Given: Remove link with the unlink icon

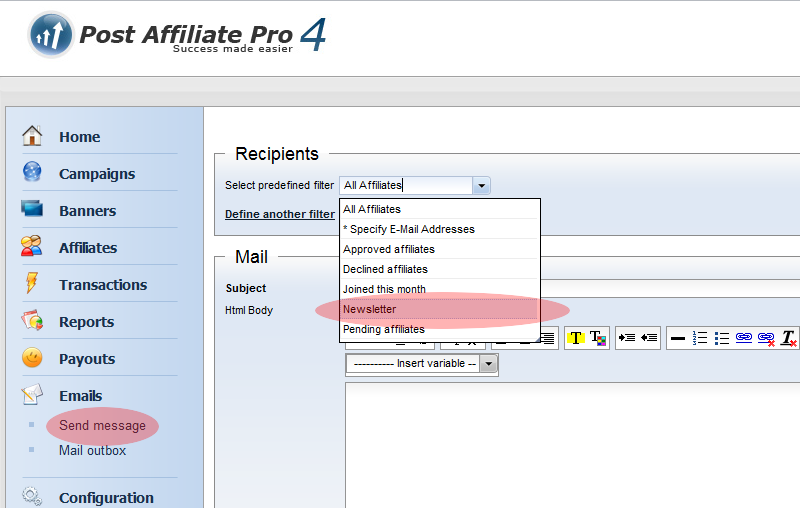Looking at the screenshot, I should coord(766,338).
